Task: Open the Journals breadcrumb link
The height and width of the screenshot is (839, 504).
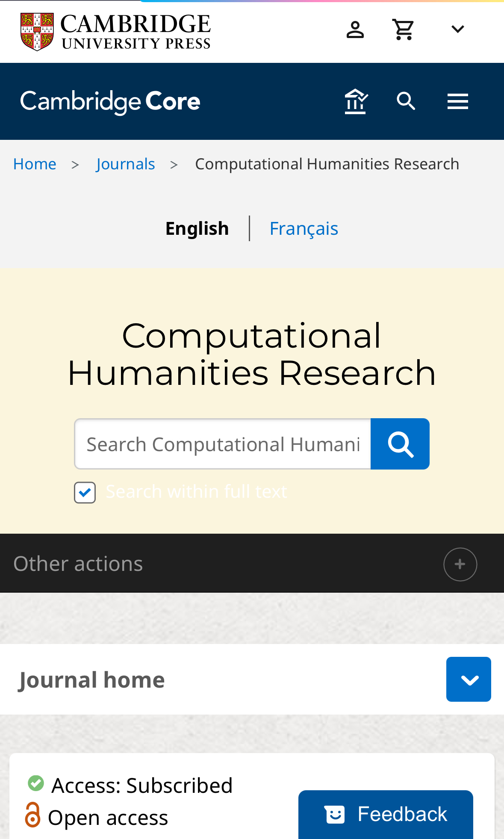Action: click(125, 164)
